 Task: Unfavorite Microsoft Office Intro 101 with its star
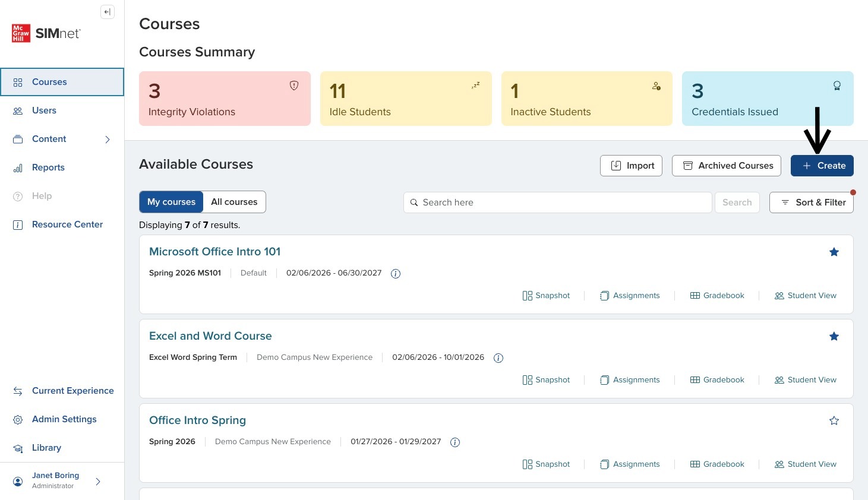(x=834, y=252)
